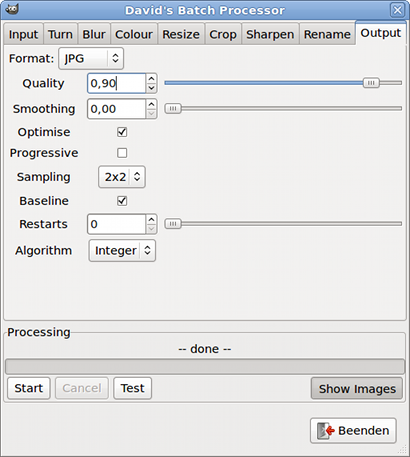Click the Beenden quit button with door icon
This screenshot has width=410, height=457.
click(x=353, y=430)
